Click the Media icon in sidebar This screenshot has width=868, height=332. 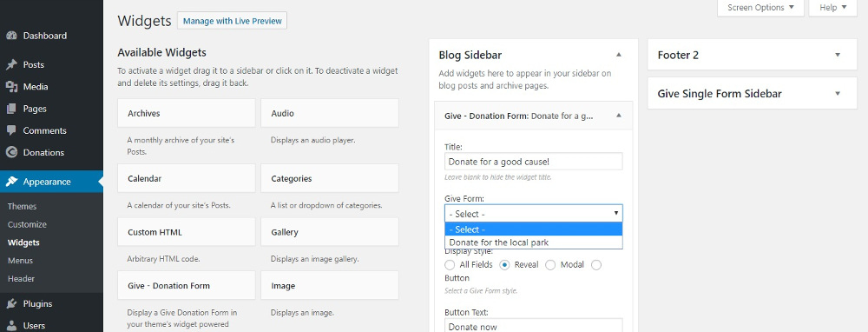(11, 86)
